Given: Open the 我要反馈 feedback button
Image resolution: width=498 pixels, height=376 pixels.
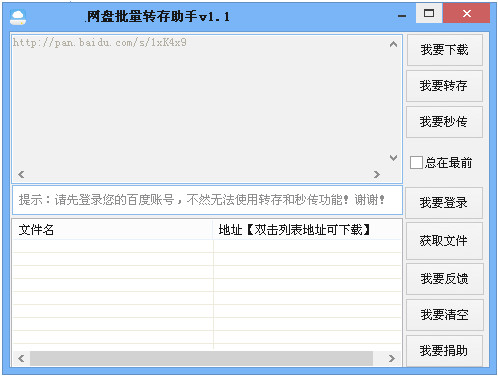Looking at the screenshot, I should (x=445, y=279).
